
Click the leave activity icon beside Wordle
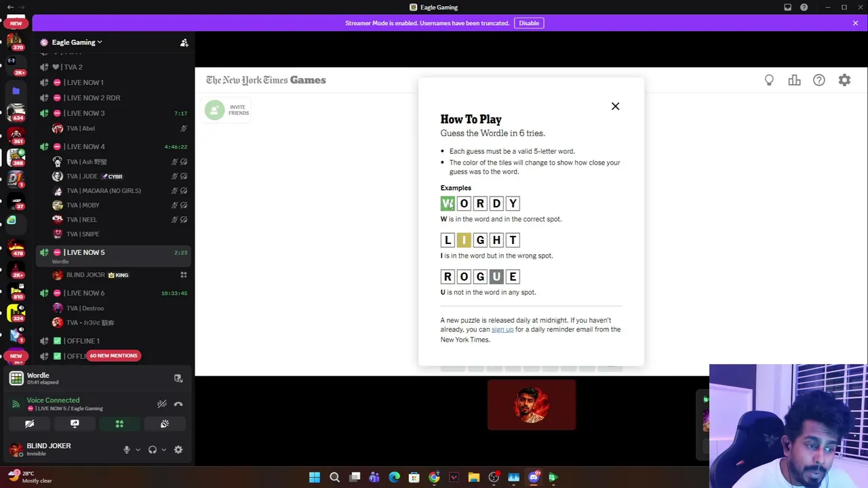pos(178,378)
